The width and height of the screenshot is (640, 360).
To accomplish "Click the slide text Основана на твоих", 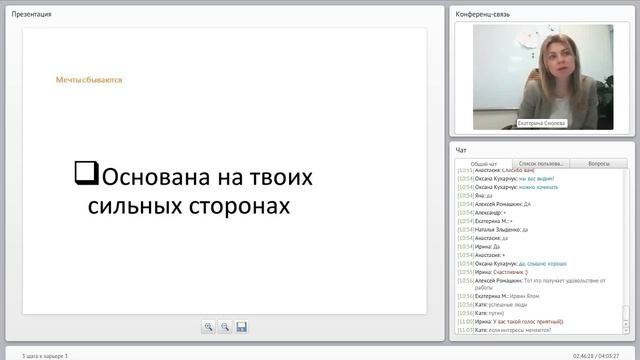I will (207, 177).
